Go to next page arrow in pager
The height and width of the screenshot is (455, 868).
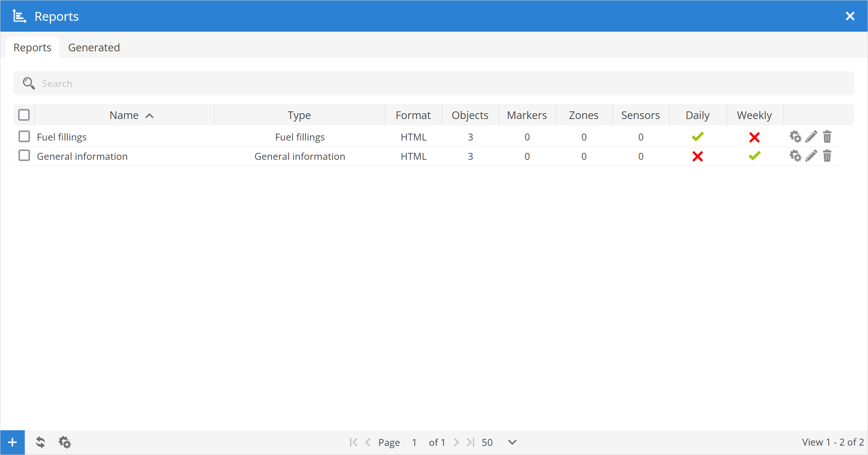click(x=456, y=442)
